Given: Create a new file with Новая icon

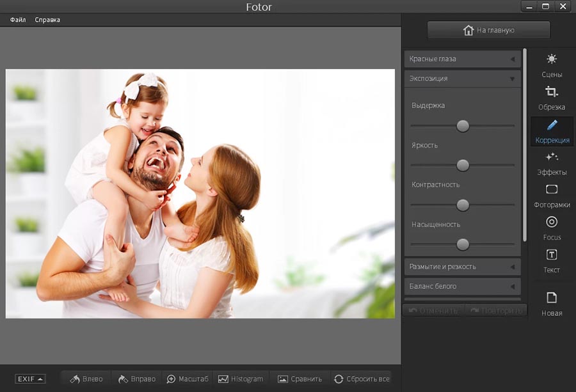Looking at the screenshot, I should (x=552, y=298).
